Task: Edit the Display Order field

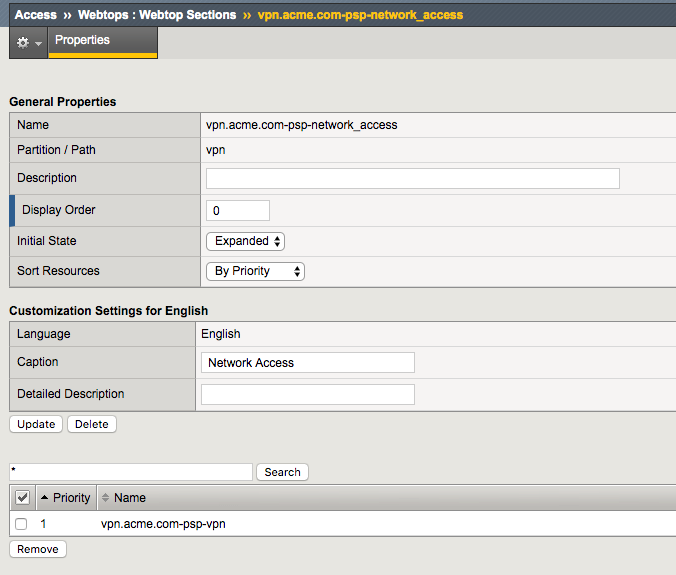Action: (x=238, y=210)
